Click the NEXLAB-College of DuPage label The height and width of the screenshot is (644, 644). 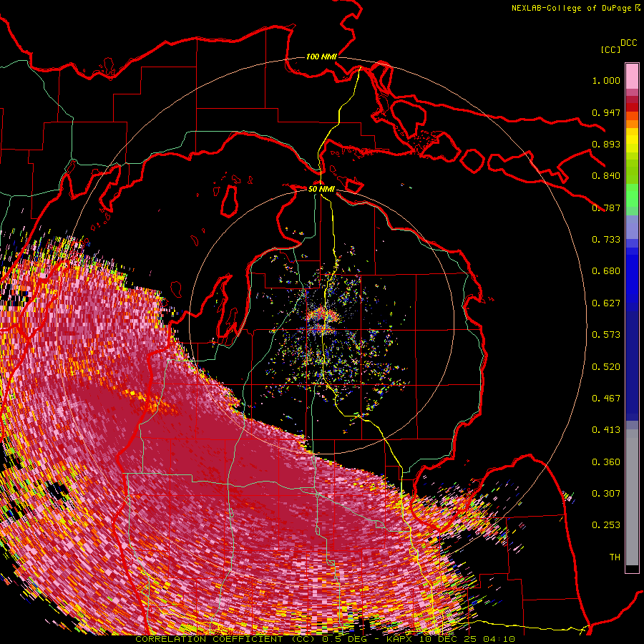tap(571, 8)
